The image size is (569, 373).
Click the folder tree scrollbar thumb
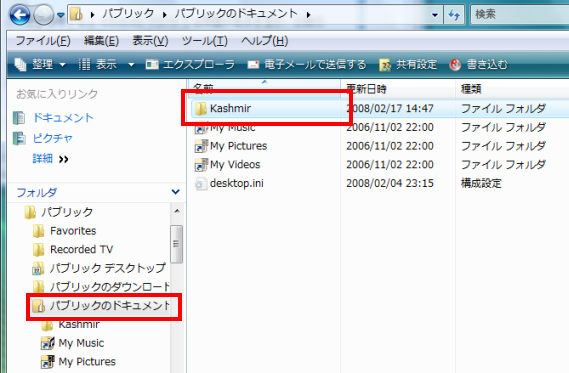(x=176, y=244)
